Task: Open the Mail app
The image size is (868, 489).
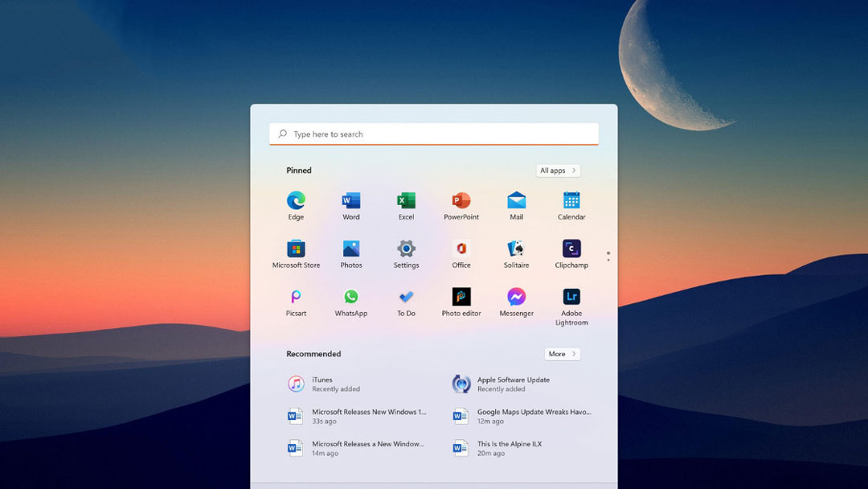Action: tap(516, 201)
